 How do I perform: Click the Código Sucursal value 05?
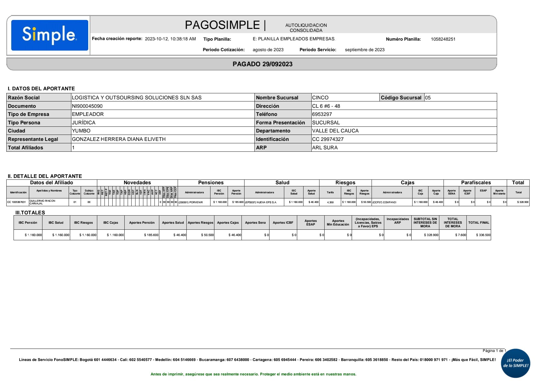(x=428, y=98)
